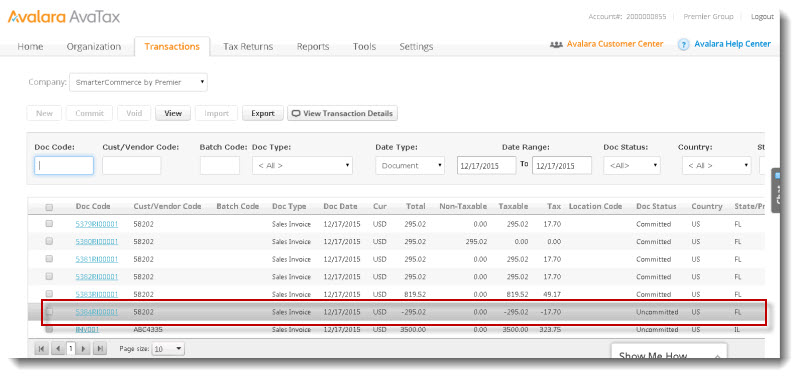
Task: Open the Country filter dropdown
Action: click(716, 165)
